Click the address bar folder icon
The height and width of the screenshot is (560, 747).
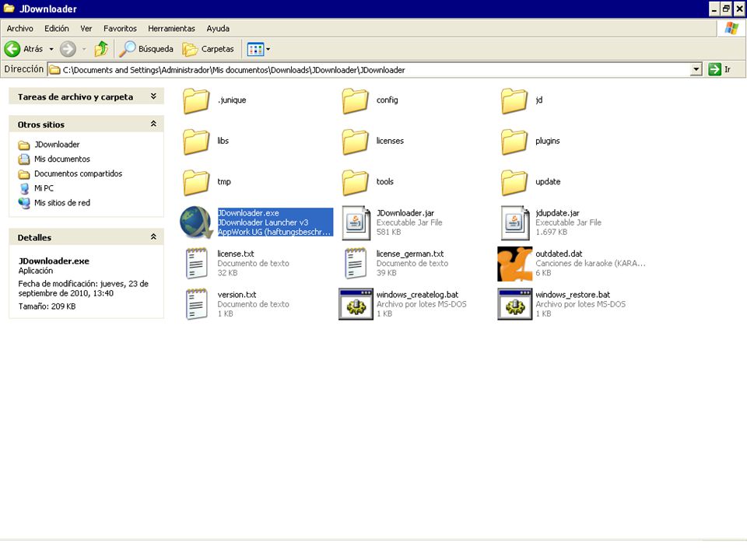point(55,70)
